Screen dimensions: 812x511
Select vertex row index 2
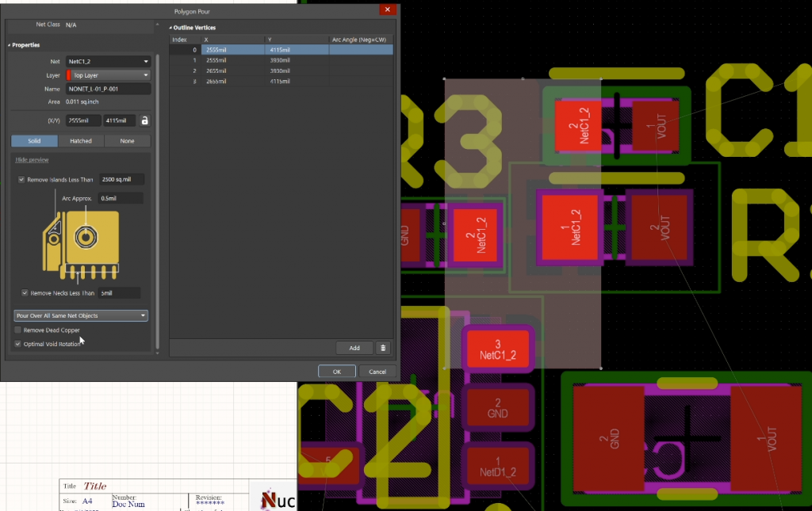[282, 71]
